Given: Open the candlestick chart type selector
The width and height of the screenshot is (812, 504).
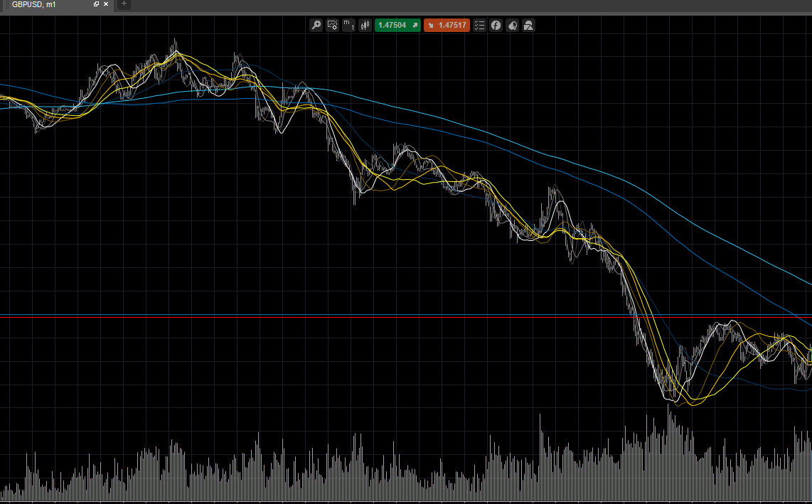Looking at the screenshot, I should pyautogui.click(x=365, y=26).
